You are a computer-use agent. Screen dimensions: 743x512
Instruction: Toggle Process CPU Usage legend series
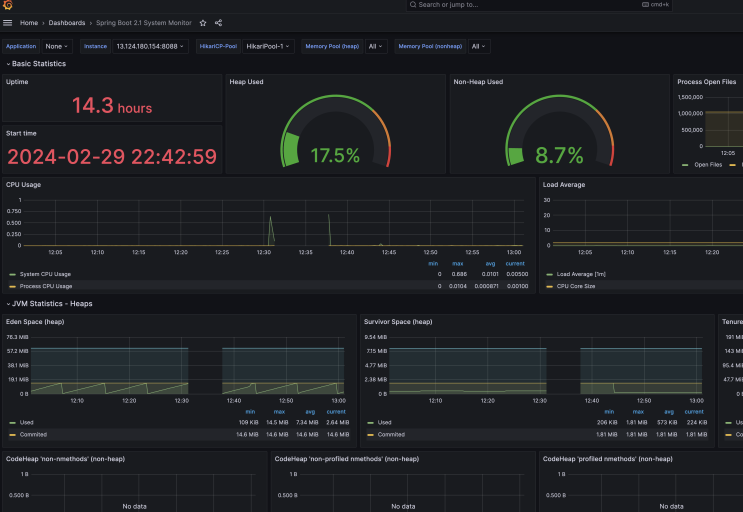pyautogui.click(x=46, y=286)
